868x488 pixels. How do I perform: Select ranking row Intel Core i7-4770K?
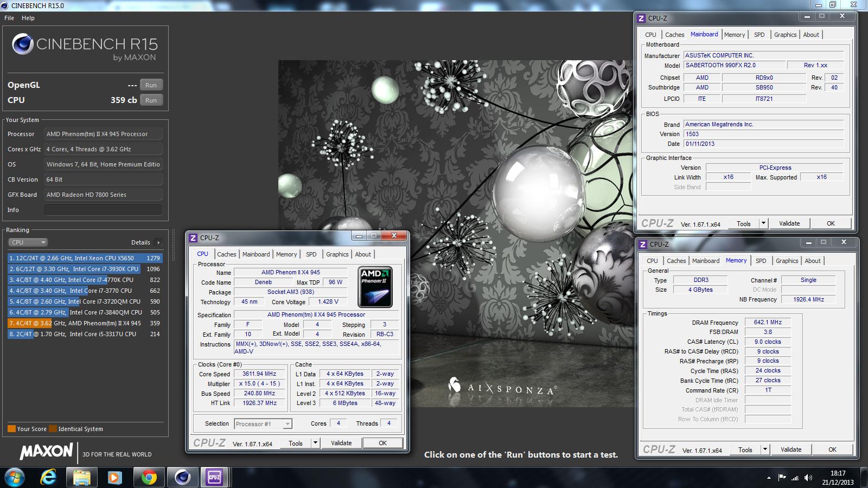(85, 280)
